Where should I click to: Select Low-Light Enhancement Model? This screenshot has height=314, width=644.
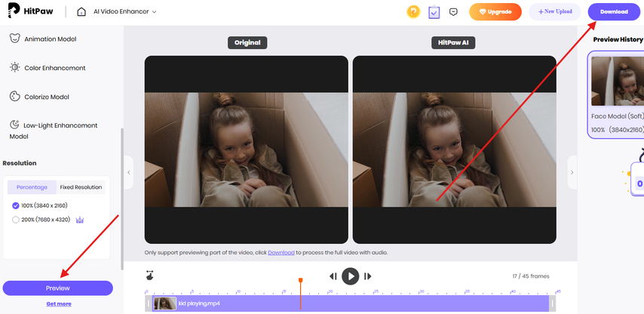(x=54, y=131)
